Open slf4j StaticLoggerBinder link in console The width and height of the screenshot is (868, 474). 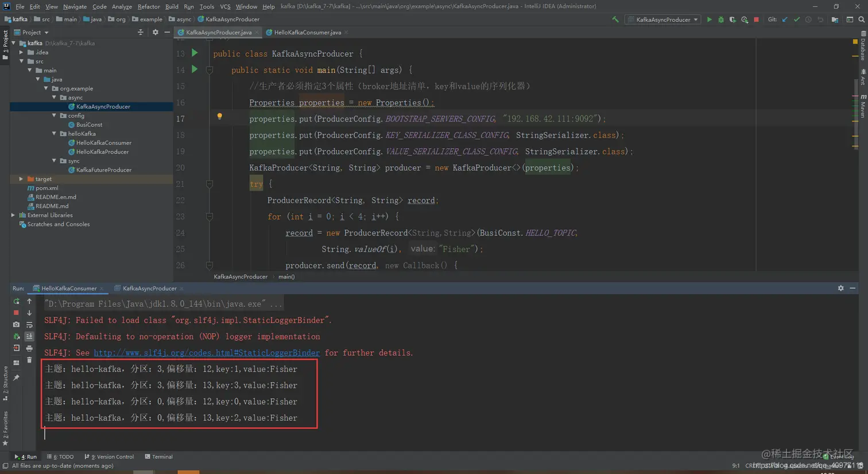click(207, 353)
